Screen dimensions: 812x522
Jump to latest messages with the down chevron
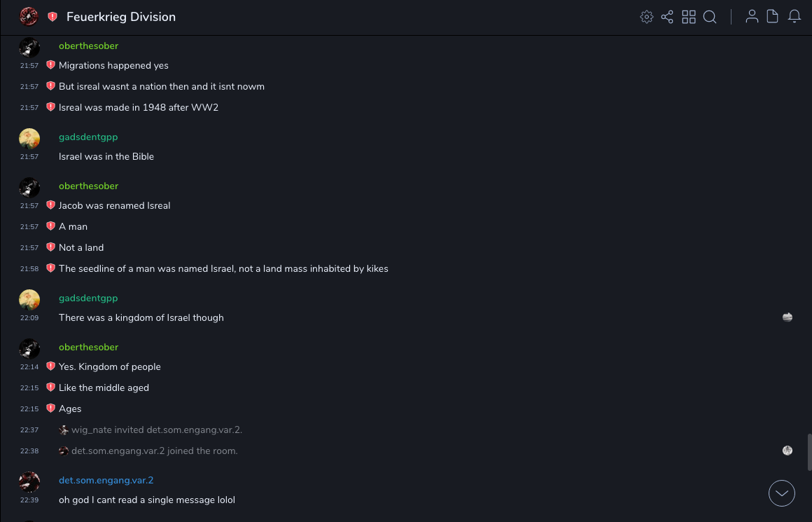coord(782,493)
